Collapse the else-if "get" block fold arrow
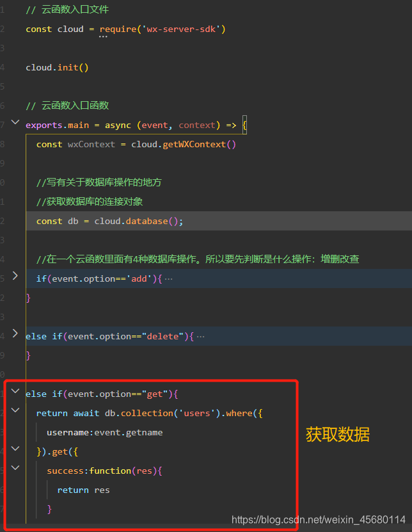The width and height of the screenshot is (412, 532). [x=15, y=391]
